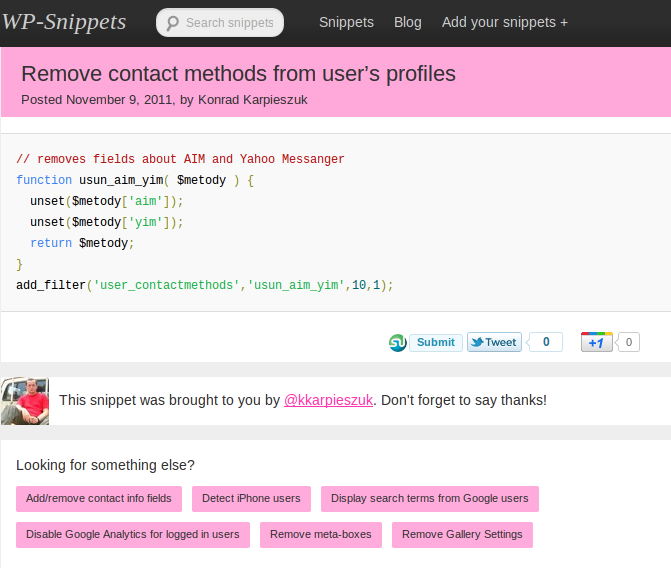The width and height of the screenshot is (671, 568).
Task: Open Add your snippets + link
Action: (x=505, y=22)
